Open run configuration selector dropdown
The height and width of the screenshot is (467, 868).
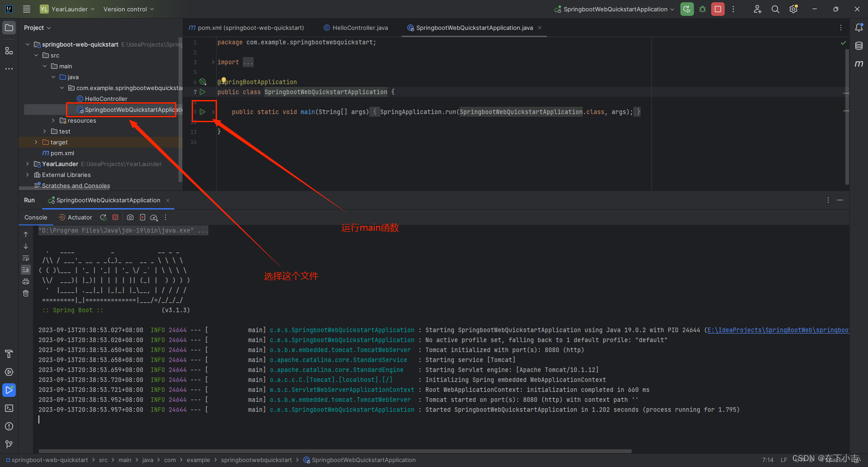tap(614, 9)
